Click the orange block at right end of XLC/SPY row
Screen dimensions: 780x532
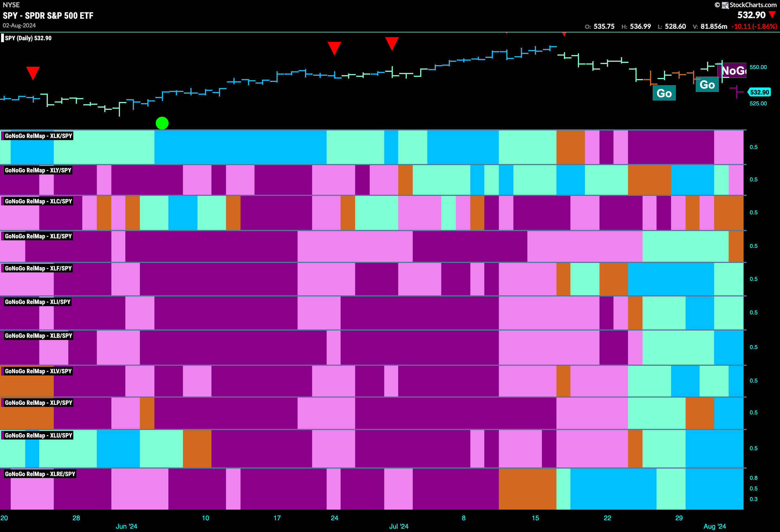click(729, 213)
